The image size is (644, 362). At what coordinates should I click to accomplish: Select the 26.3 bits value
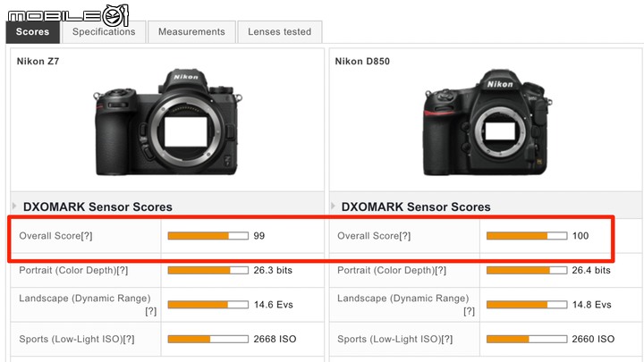click(x=273, y=271)
